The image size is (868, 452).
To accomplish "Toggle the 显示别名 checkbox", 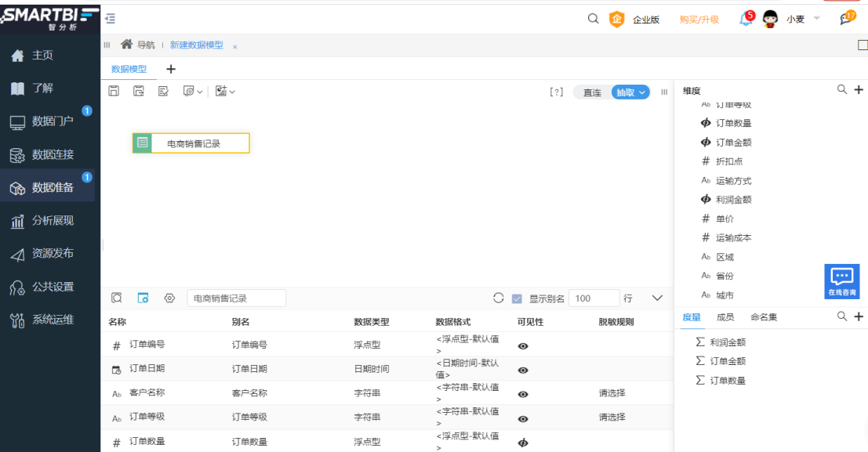I will tap(517, 298).
